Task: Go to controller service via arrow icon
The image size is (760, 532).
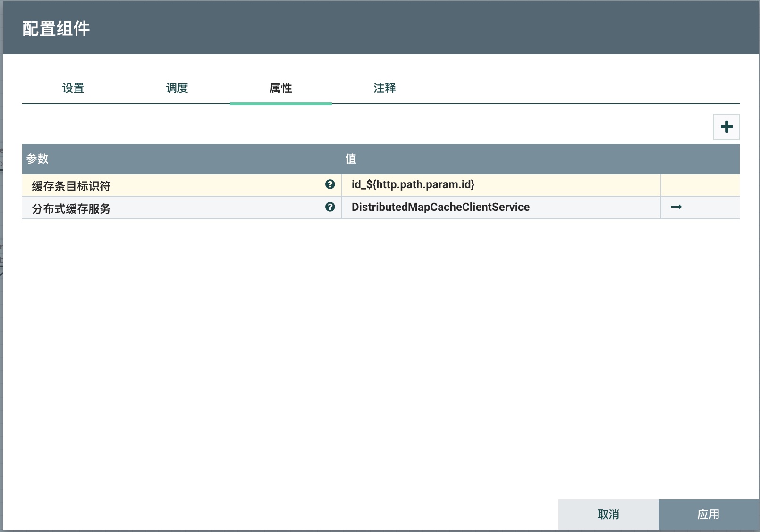Action: pyautogui.click(x=676, y=207)
